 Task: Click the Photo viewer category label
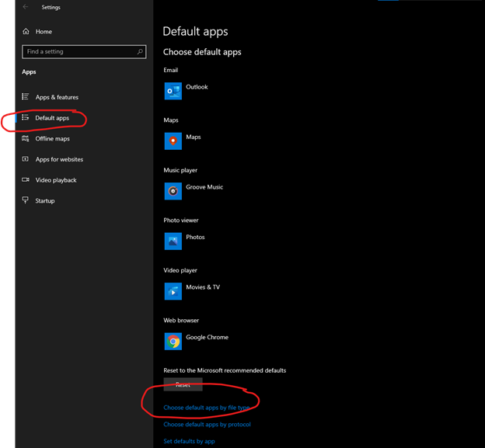[x=181, y=220]
